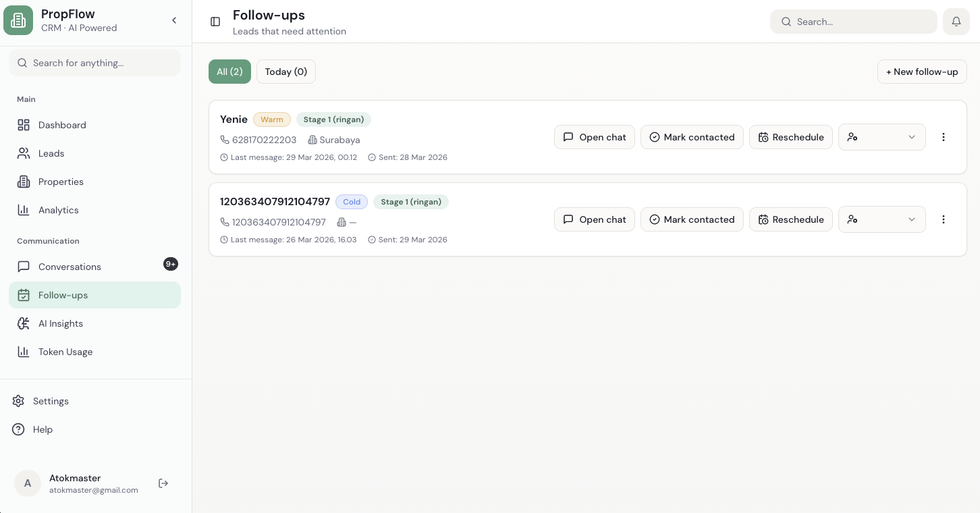Open chat with Yenie
This screenshot has height=513, width=980.
pyautogui.click(x=595, y=137)
